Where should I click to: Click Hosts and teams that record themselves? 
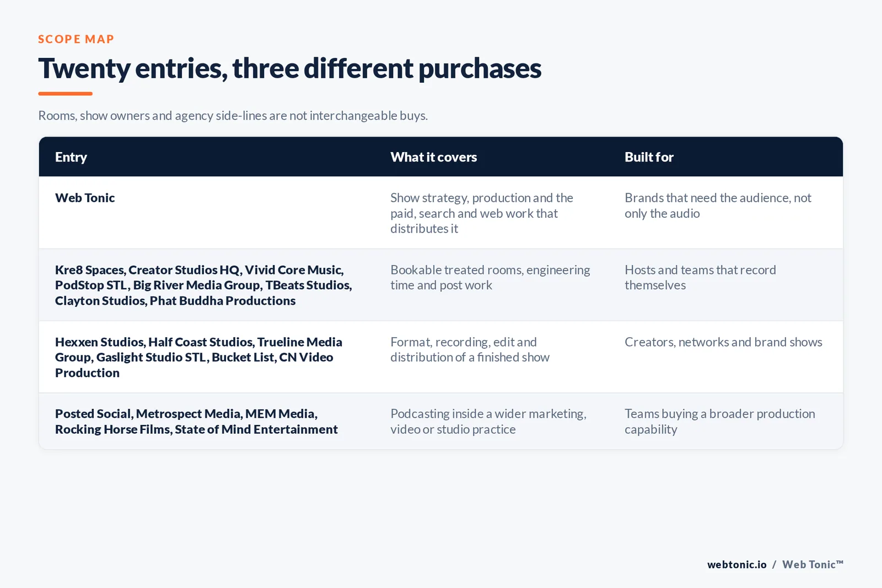click(700, 277)
